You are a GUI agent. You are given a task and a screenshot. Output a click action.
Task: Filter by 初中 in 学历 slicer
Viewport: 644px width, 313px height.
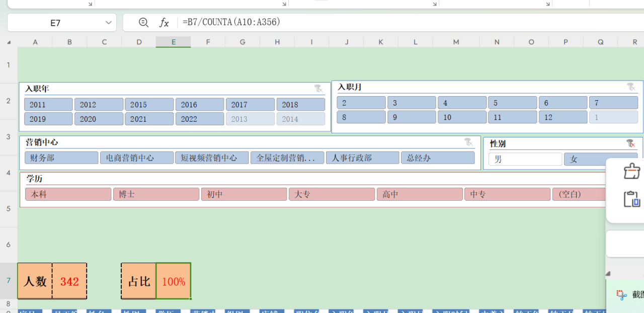(x=244, y=194)
